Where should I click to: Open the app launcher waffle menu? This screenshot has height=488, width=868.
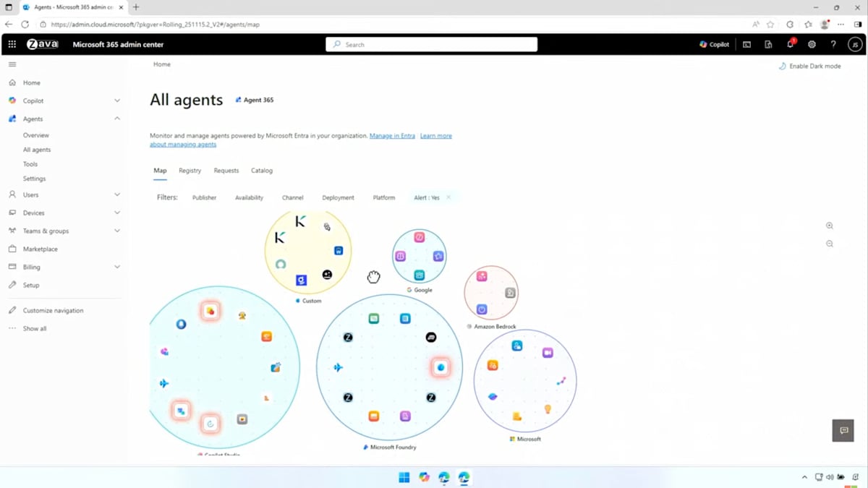coord(12,44)
